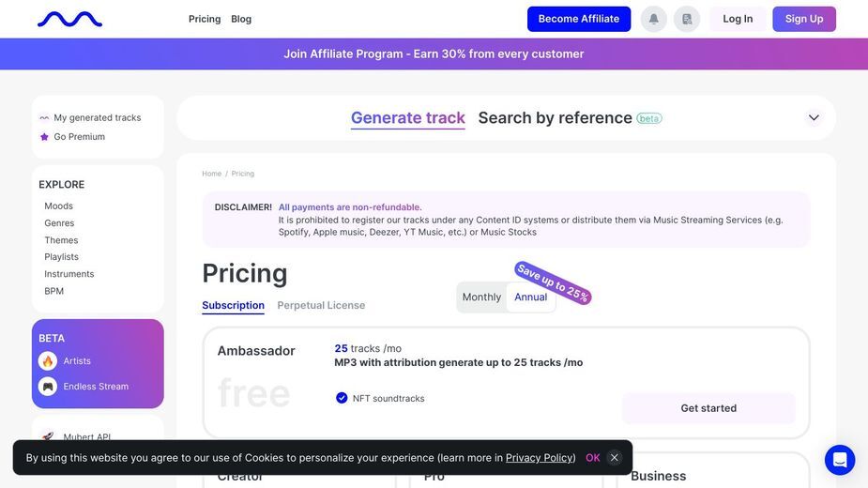
Task: Open the chat support bubble icon
Action: (840, 460)
